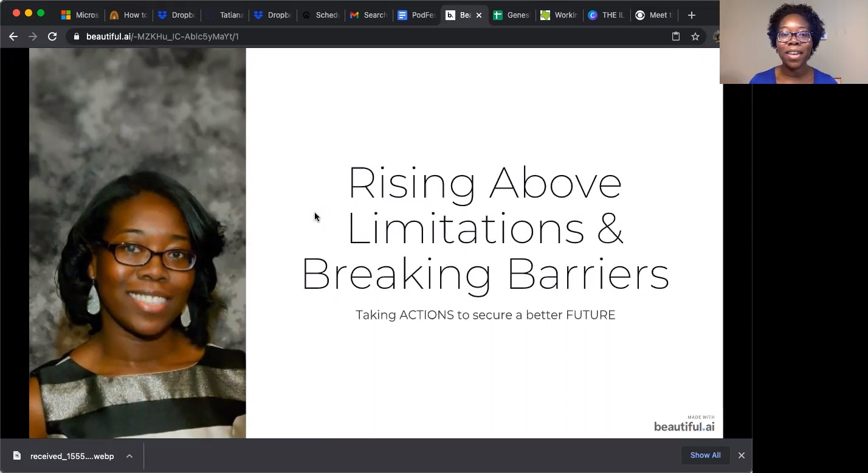Navigate back using the back arrow

[x=13, y=36]
